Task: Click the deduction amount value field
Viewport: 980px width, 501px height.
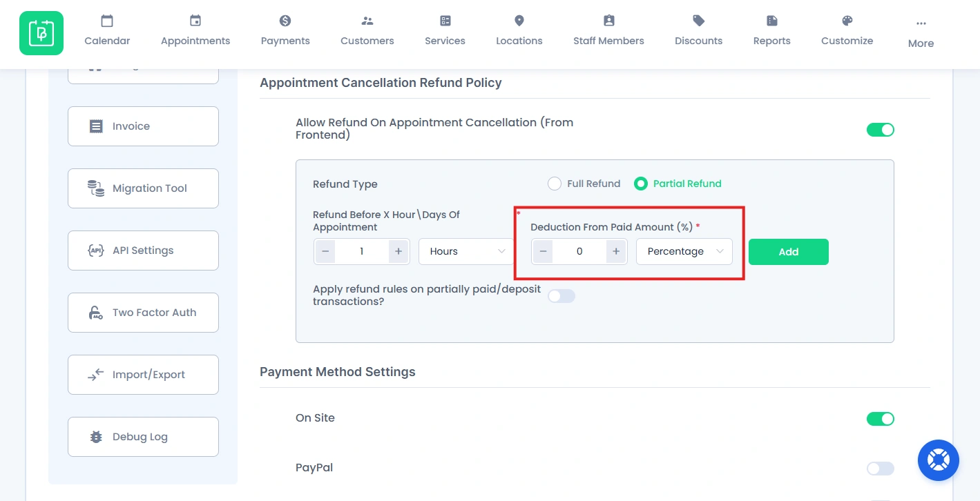Action: coord(579,251)
